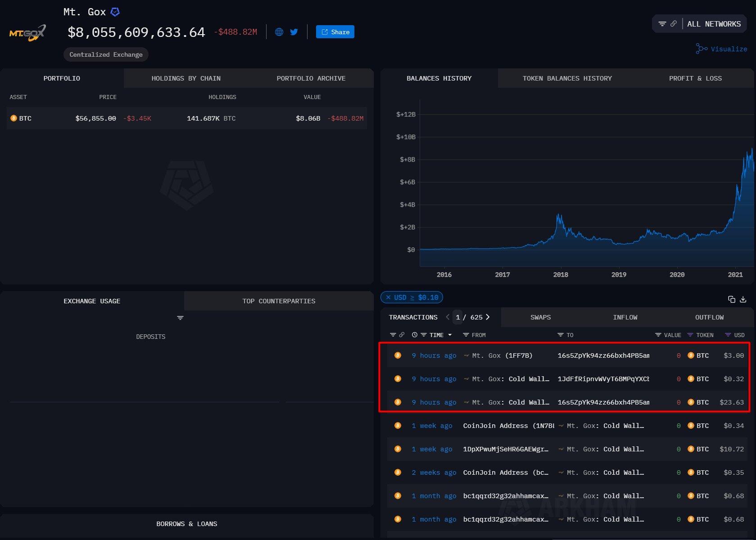The width and height of the screenshot is (756, 540).
Task: Open the 1DpXPwuMjSeHR6GAEWgr sender address
Action: point(506,449)
